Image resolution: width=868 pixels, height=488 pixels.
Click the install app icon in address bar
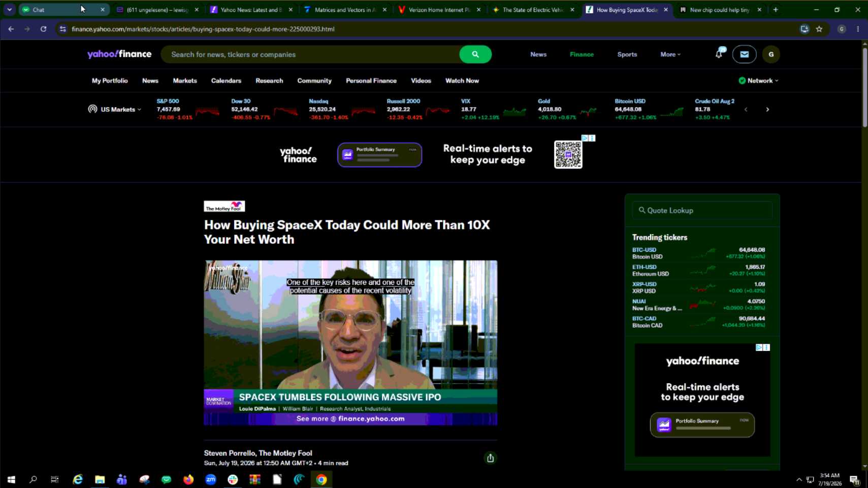pyautogui.click(x=804, y=29)
